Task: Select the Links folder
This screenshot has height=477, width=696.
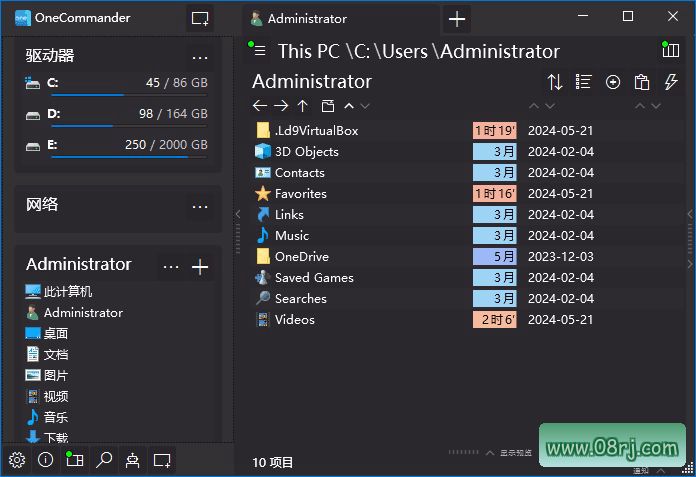Action: 289,214
